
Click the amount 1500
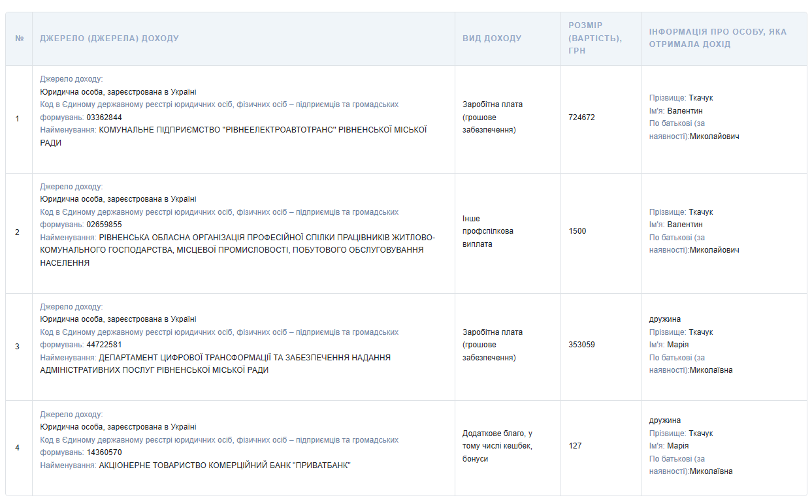(577, 231)
